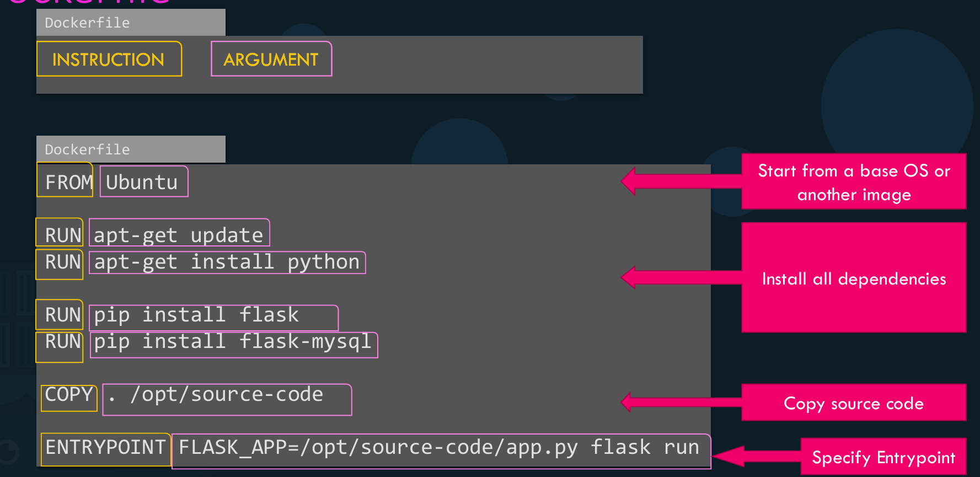Click the Ubuntu argument box
The height and width of the screenshot is (477, 980).
(143, 181)
